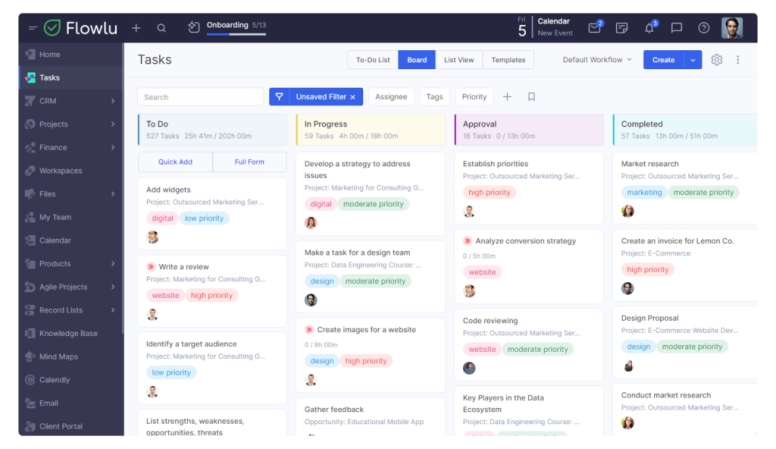The height and width of the screenshot is (449, 776).
Task: Click the plus icon next to Flowlu logo
Action: click(136, 28)
